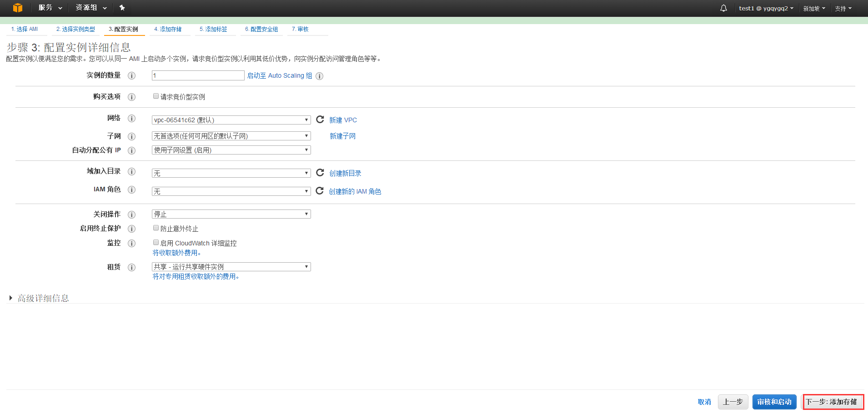Click info icon beside 网络
The width and height of the screenshot is (868, 414).
pos(131,118)
